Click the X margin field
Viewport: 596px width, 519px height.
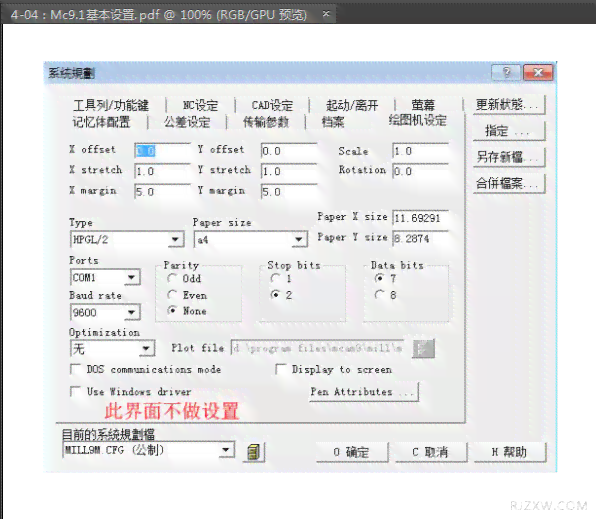pos(163,192)
